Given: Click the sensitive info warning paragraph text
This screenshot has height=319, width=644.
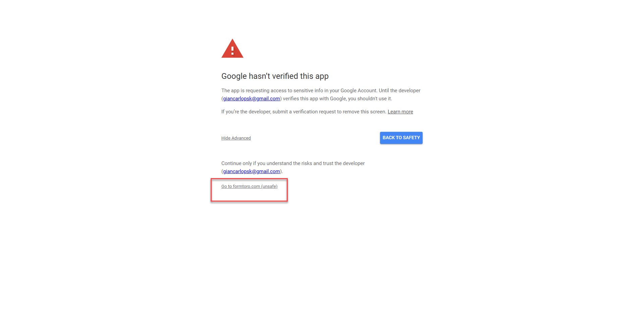Looking at the screenshot, I should pyautogui.click(x=321, y=95).
